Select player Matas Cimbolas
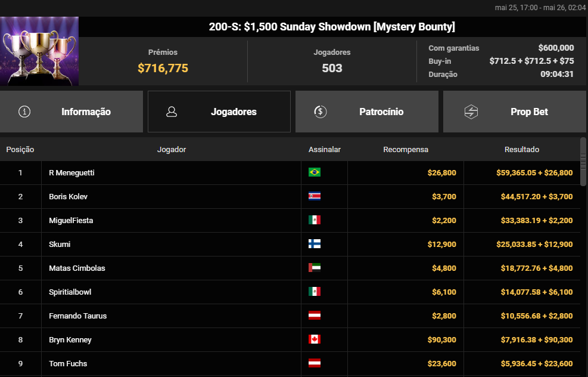588x377 pixels. (77, 268)
